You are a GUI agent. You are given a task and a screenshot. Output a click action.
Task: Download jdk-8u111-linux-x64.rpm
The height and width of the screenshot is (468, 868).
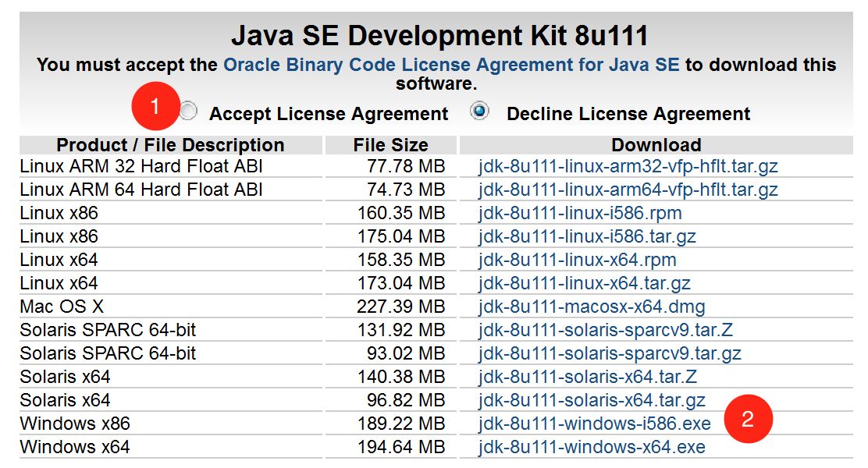click(578, 260)
